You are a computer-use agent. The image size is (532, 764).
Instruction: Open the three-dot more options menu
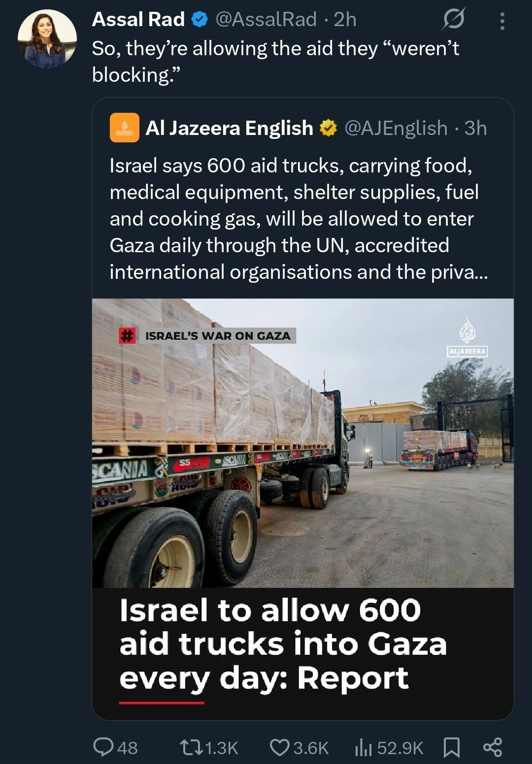502,21
